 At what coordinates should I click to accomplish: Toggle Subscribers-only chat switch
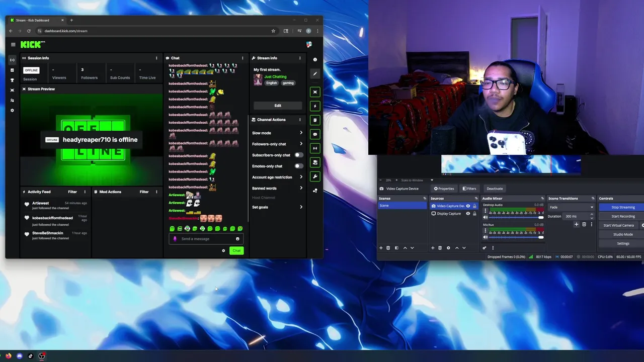coord(298,155)
